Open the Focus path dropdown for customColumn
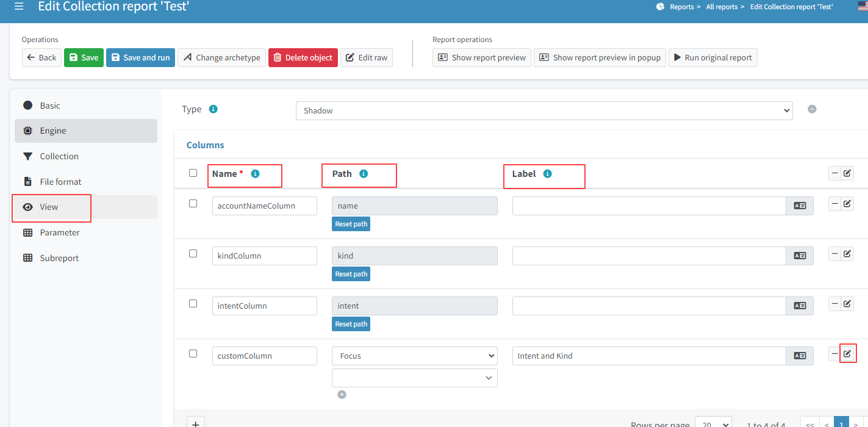This screenshot has width=868, height=427. (x=415, y=356)
